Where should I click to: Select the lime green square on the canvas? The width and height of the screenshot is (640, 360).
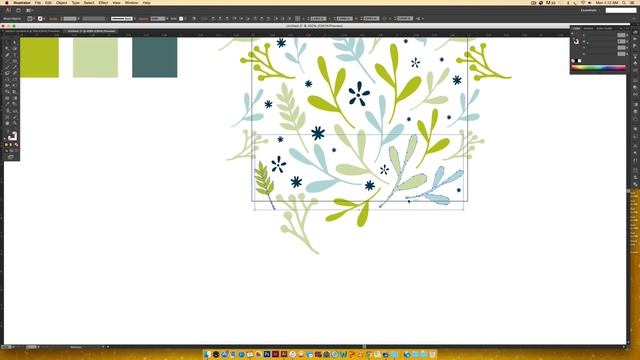click(x=39, y=58)
